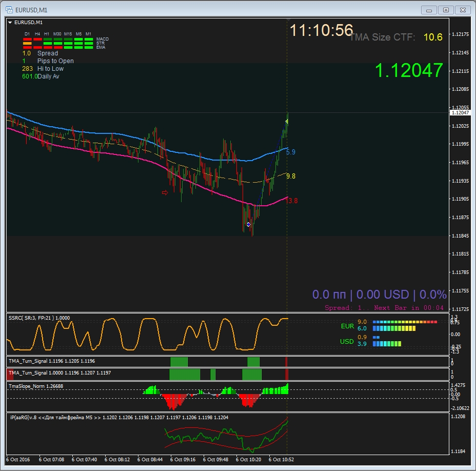Image resolution: width=476 pixels, height=471 pixels.
Task: Click the M1 EMA green signal block
Action: pos(89,47)
